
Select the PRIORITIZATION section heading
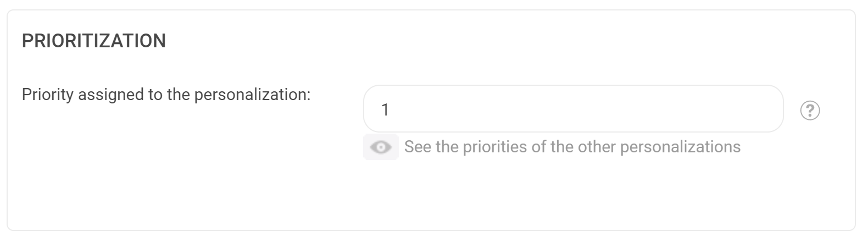(x=93, y=41)
